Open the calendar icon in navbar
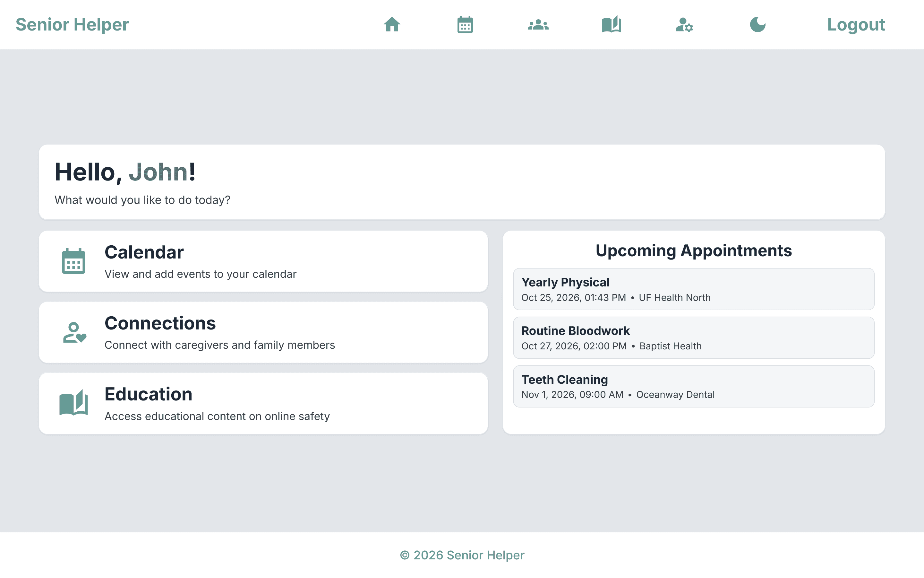Image resolution: width=924 pixels, height=578 pixels. [465, 24]
